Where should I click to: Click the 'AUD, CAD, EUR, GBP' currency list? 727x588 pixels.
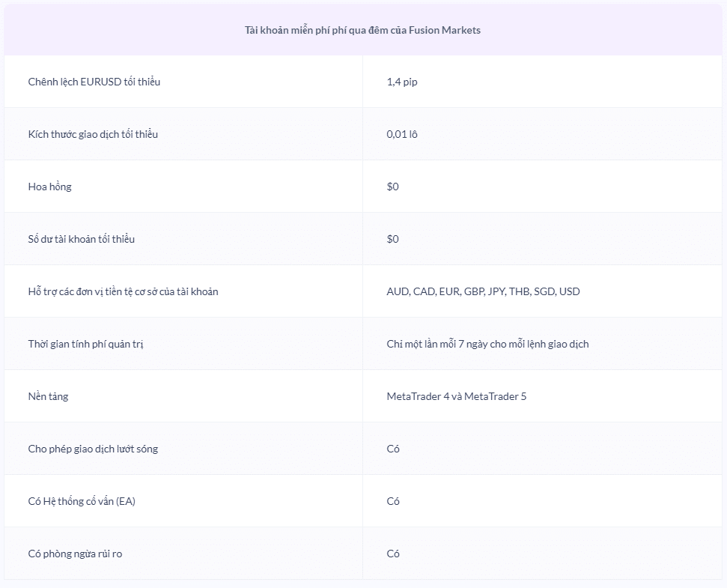tap(483, 291)
